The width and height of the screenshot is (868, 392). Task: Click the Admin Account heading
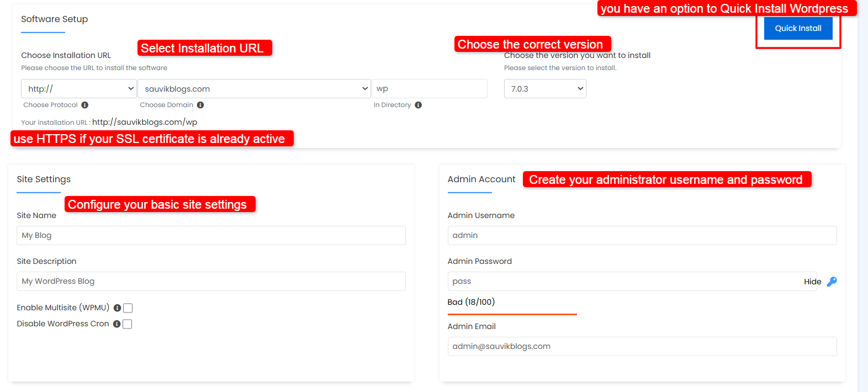[x=481, y=179]
